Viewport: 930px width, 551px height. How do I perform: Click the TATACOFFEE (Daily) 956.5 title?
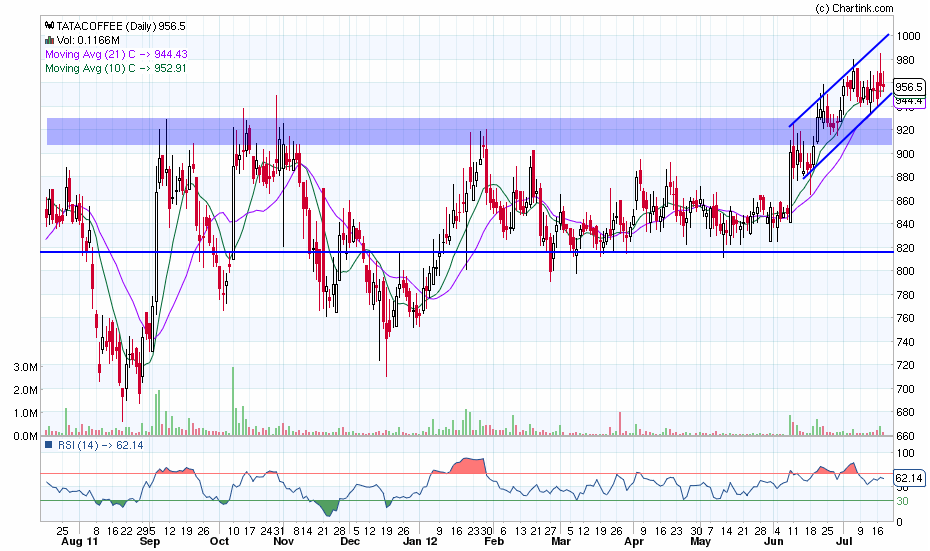tap(121, 26)
